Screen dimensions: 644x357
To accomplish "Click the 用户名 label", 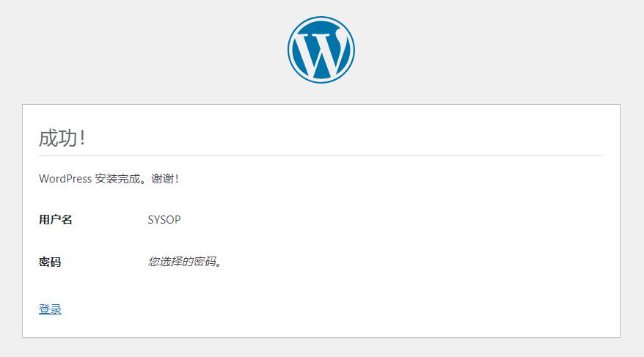I will [56, 219].
